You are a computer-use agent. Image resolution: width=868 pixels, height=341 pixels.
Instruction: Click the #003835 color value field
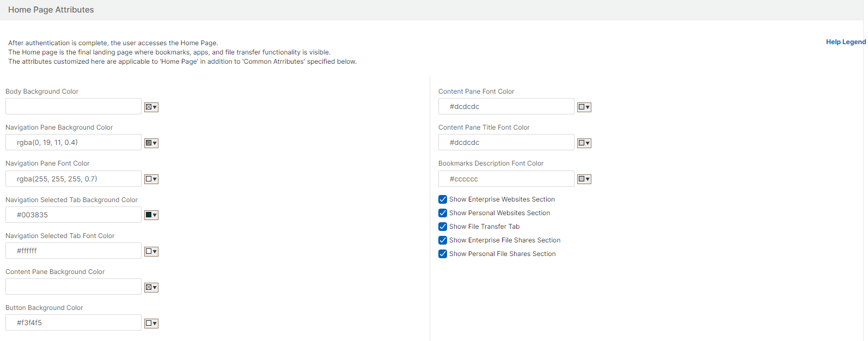coord(74,215)
